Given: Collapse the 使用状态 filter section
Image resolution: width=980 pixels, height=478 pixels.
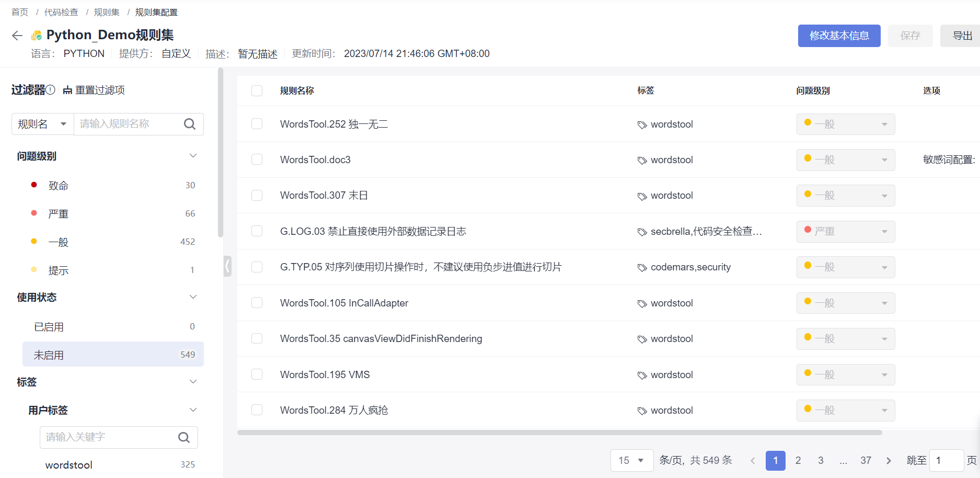Looking at the screenshot, I should 193,297.
